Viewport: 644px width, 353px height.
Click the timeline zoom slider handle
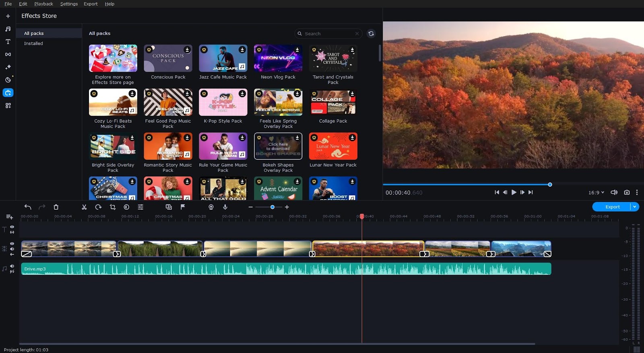click(x=272, y=207)
